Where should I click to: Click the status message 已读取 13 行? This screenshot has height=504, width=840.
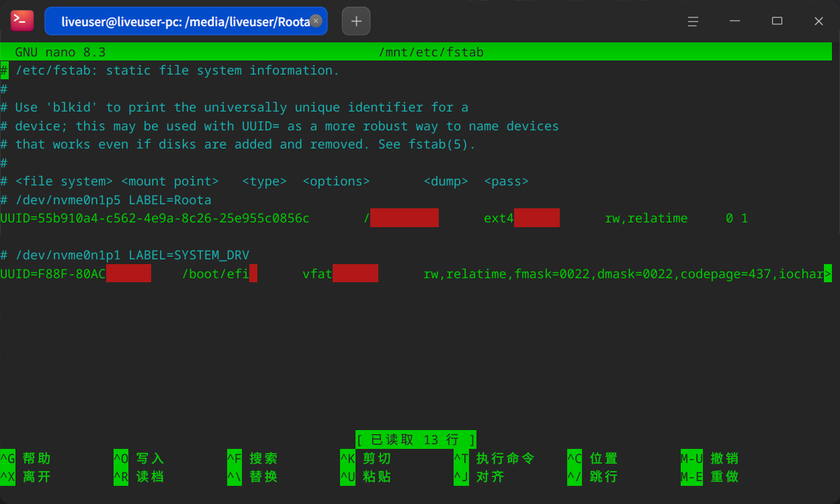tap(416, 439)
